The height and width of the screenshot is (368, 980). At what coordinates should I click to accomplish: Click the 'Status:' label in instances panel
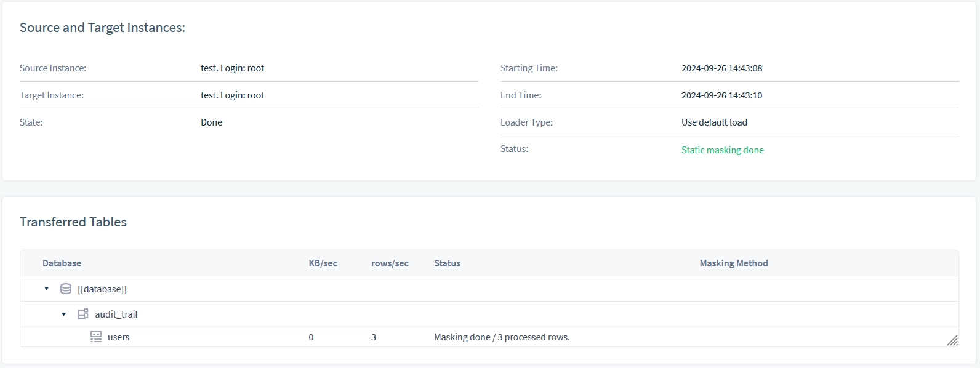pos(514,149)
